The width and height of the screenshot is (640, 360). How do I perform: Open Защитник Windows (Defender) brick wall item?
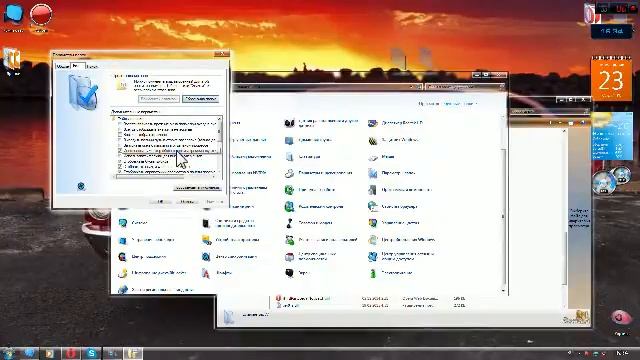click(x=393, y=140)
